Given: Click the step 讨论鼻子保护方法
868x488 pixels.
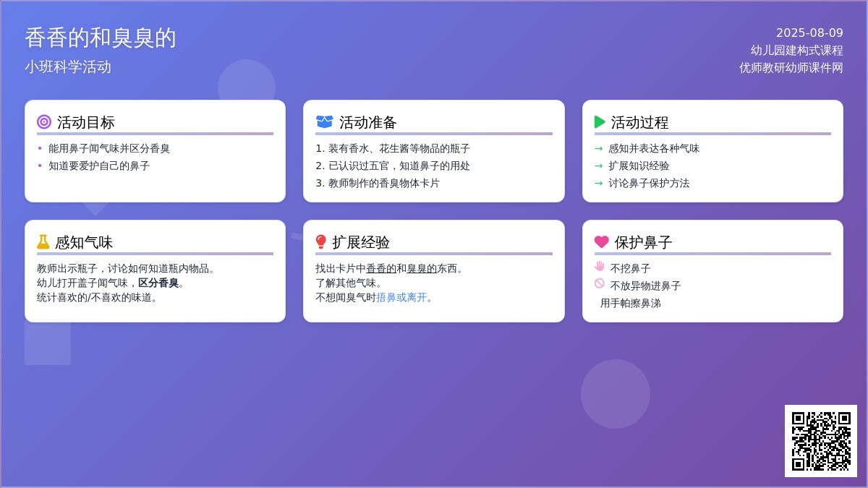Looking at the screenshot, I should 649,183.
